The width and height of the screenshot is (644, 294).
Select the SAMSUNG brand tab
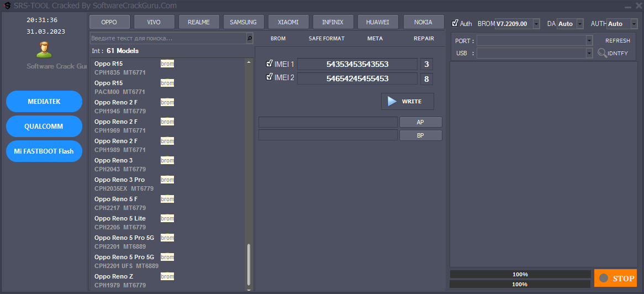coord(244,22)
